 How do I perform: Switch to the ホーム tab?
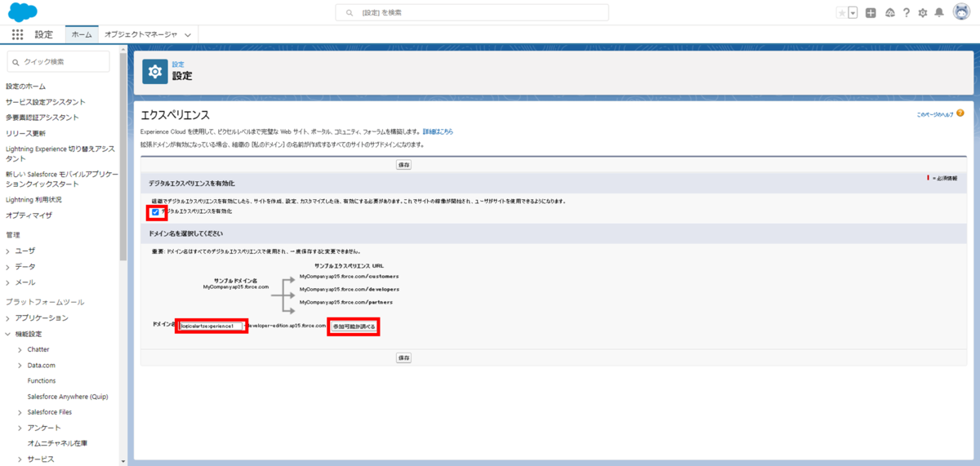point(82,35)
